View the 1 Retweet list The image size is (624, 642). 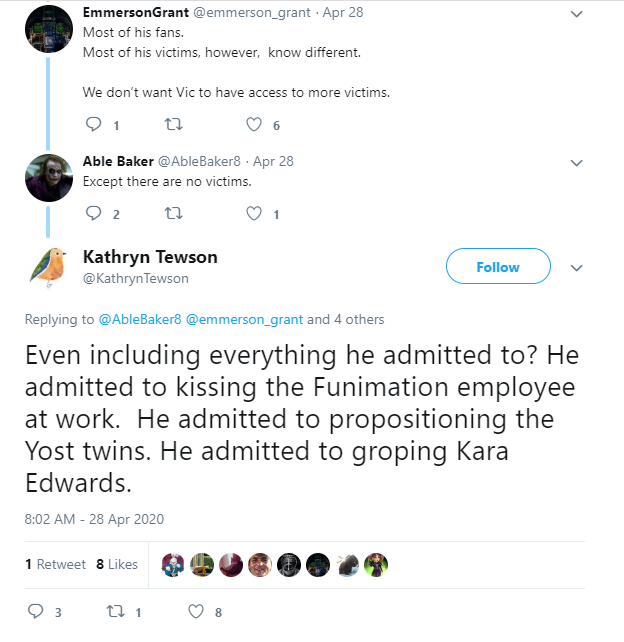tap(56, 564)
